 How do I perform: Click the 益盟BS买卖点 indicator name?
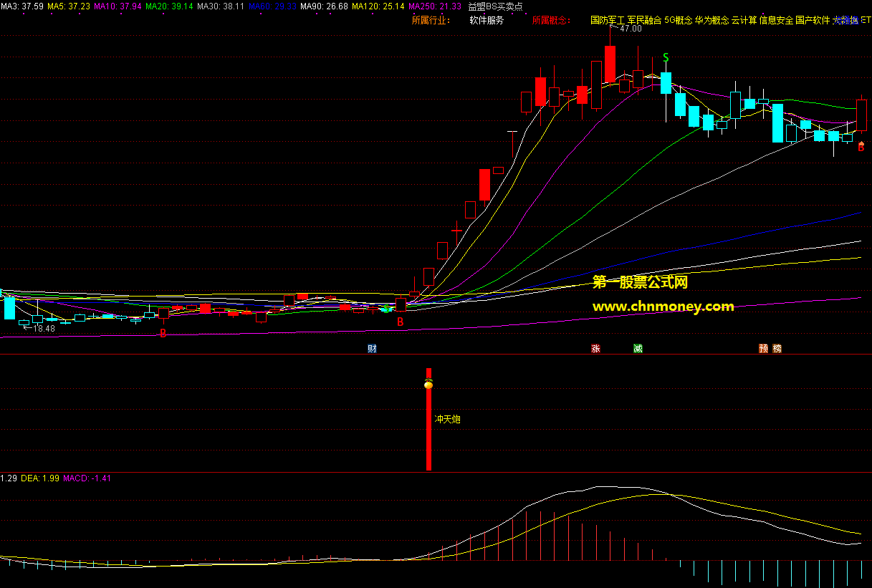495,6
